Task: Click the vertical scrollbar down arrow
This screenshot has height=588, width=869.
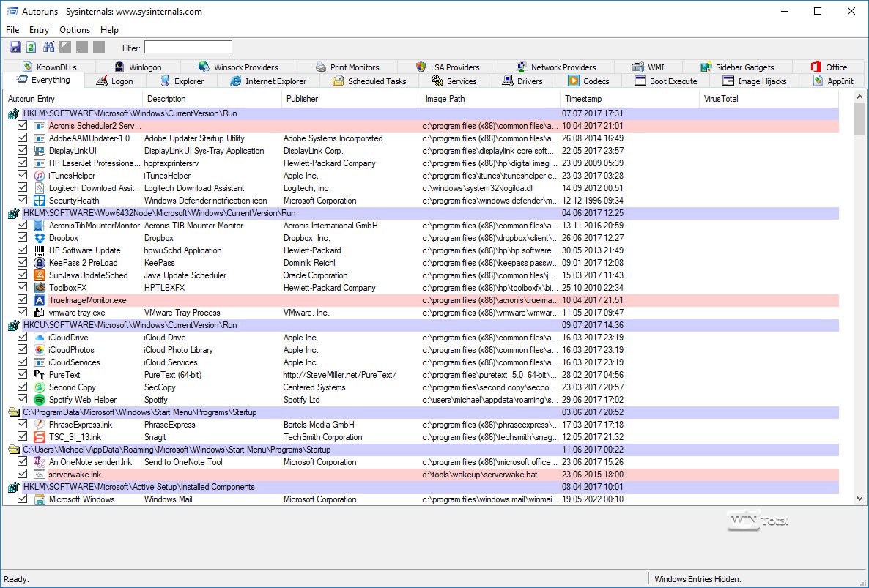Action: pyautogui.click(x=859, y=499)
